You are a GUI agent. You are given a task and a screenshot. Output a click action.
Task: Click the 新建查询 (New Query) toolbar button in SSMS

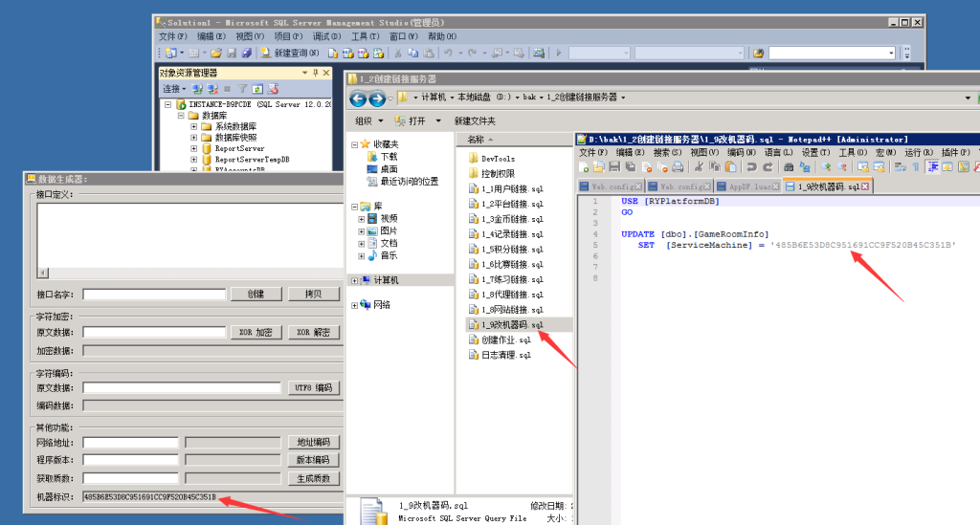[291, 54]
